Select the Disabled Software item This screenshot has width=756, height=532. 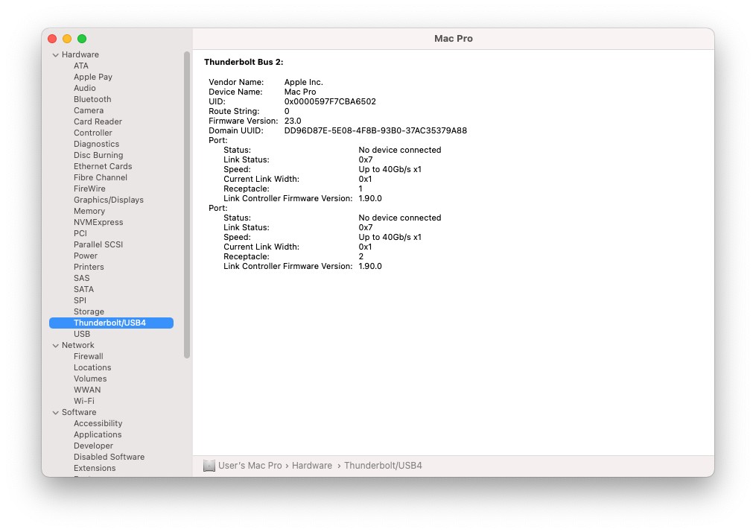(x=109, y=457)
